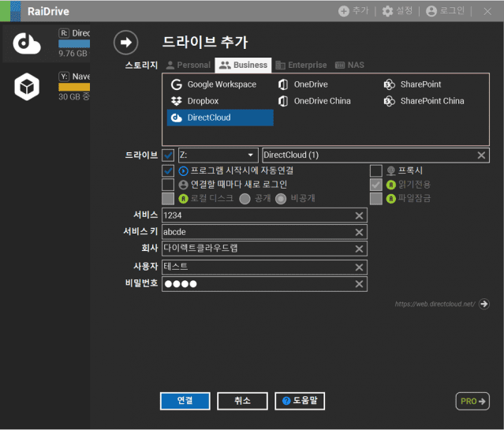Image resolution: width=504 pixels, height=430 pixels.
Task: Select the Naver cube drive icon in sidebar
Action: point(27,87)
